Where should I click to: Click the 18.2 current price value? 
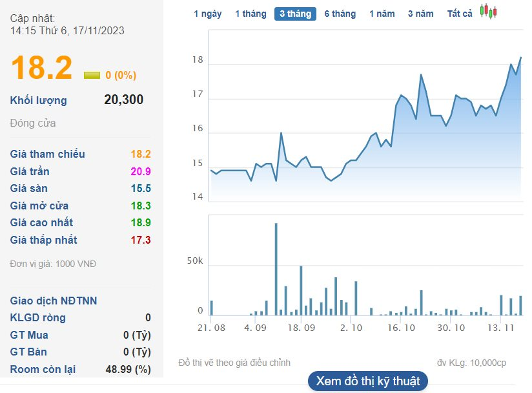pyautogui.click(x=41, y=69)
